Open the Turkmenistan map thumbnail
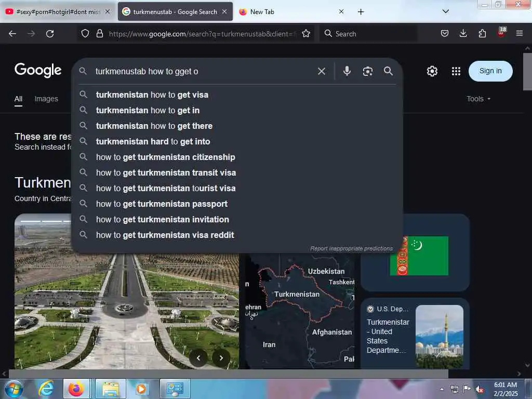Viewport: 532px width, 399px height. pyautogui.click(x=300, y=311)
